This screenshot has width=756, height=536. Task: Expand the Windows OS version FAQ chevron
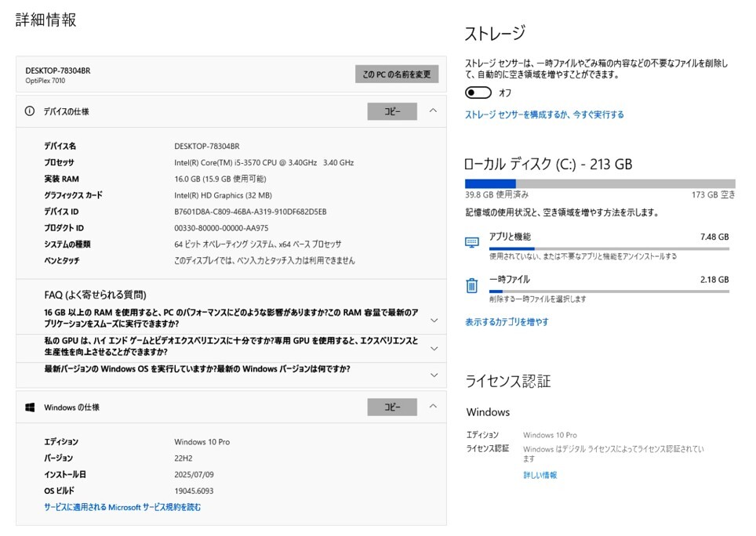point(434,375)
